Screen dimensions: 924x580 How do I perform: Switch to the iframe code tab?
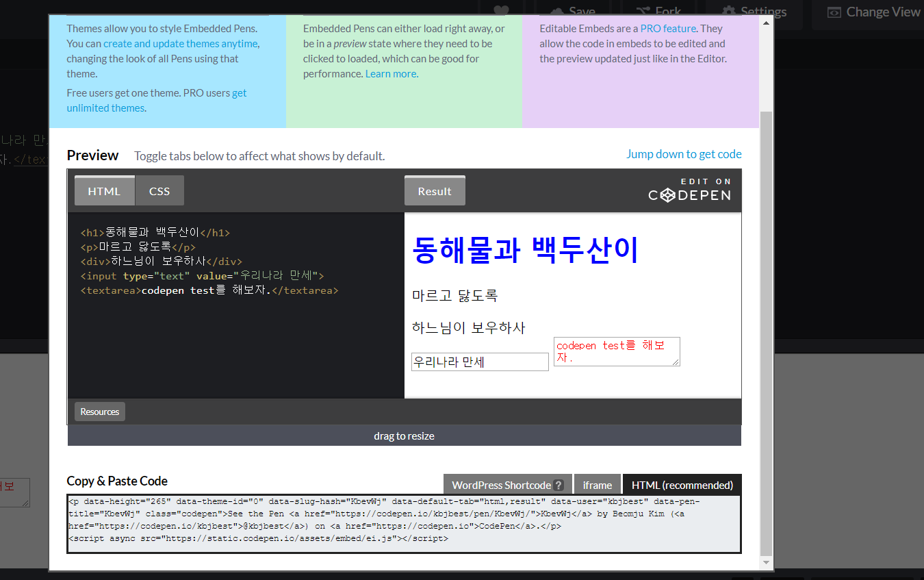coord(598,484)
